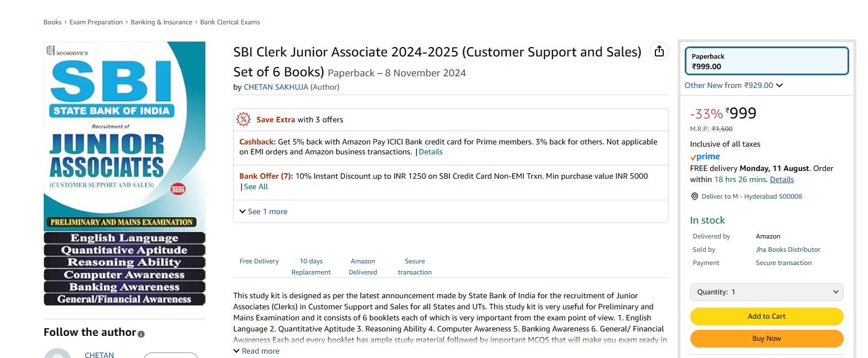Go to Bank Clerical Exams breadcrumb

(230, 22)
